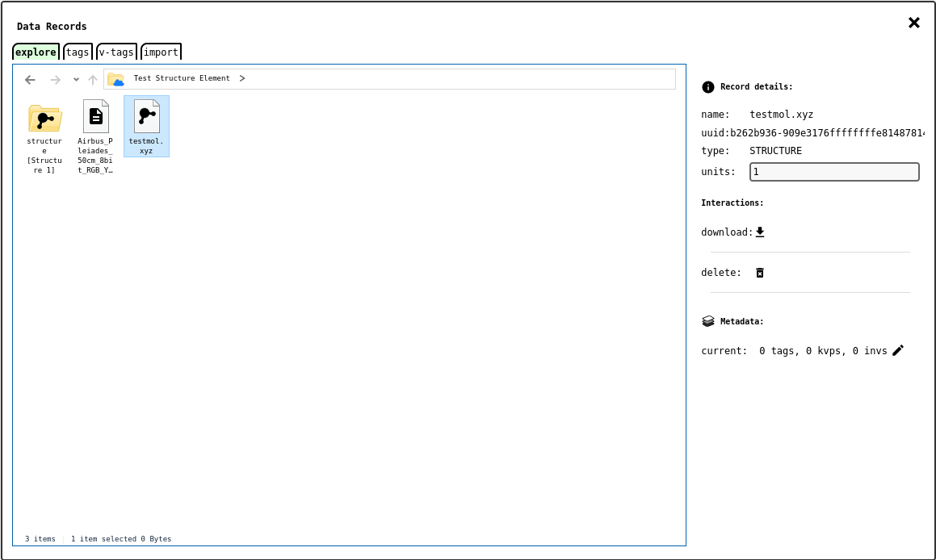Select the explore tab
Screen dimensions: 936x560
[36, 52]
